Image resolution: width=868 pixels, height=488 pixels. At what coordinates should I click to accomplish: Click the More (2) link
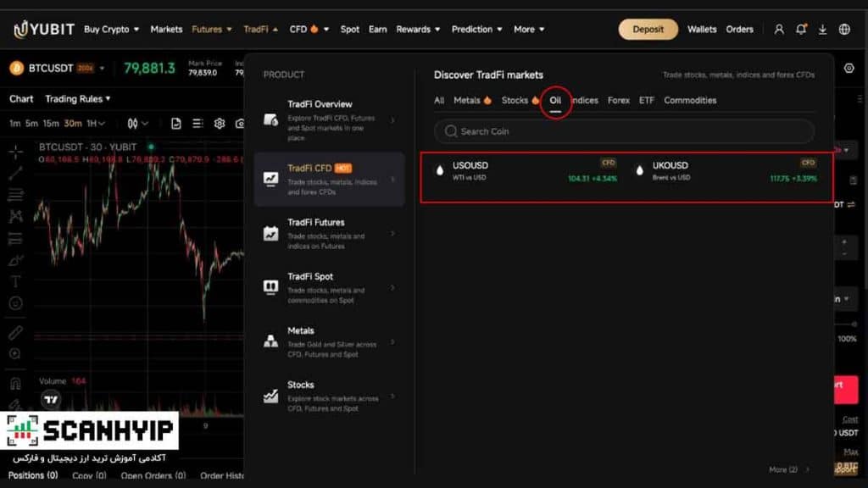point(787,469)
